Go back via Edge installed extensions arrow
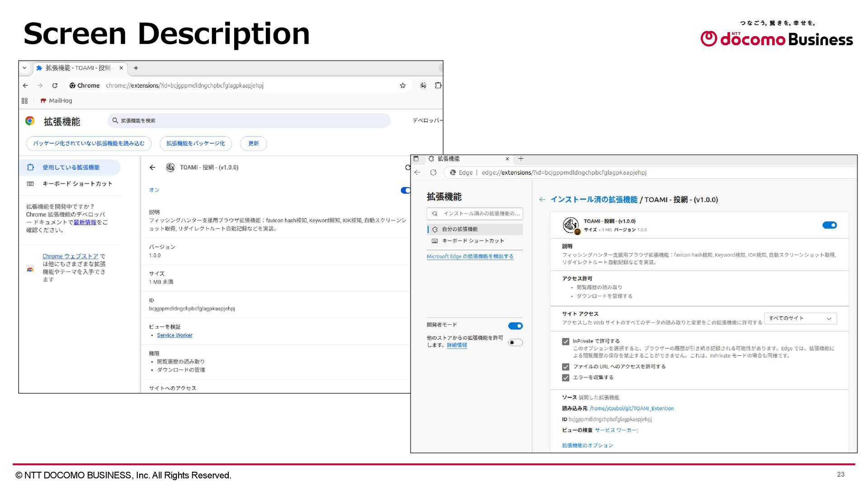 pos(542,200)
